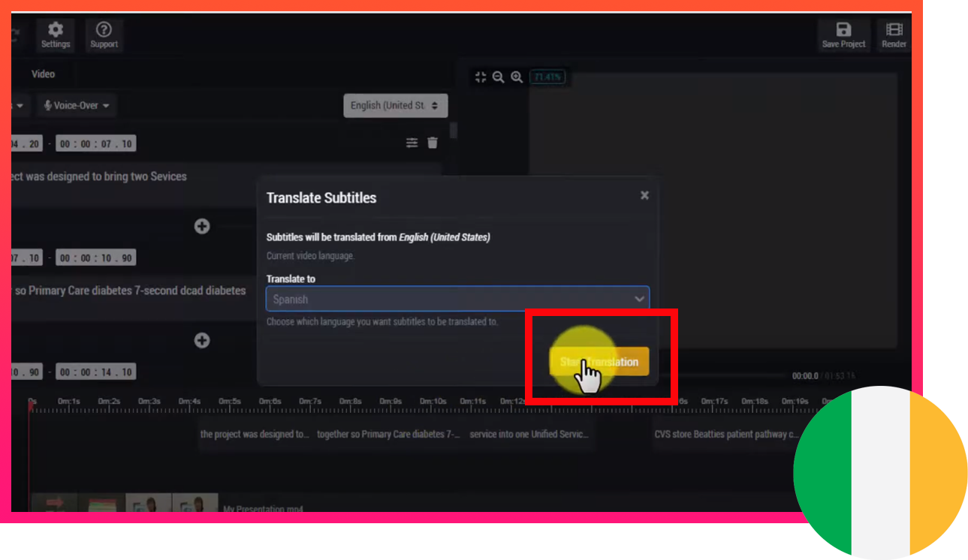Click the 0m:10s mark on the timeline ruler

click(432, 402)
